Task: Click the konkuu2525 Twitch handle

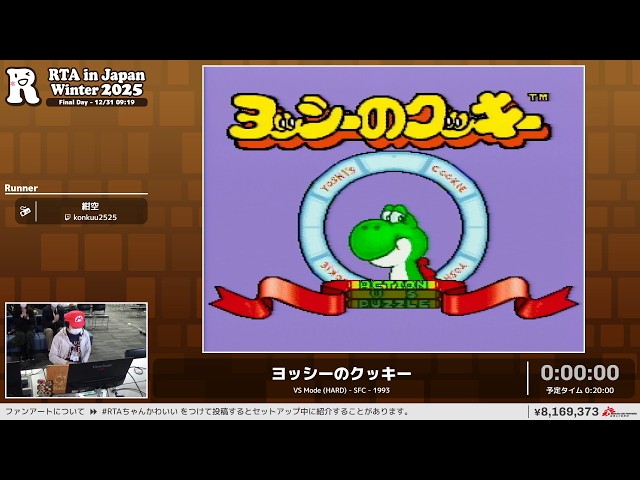Action: click(95, 218)
